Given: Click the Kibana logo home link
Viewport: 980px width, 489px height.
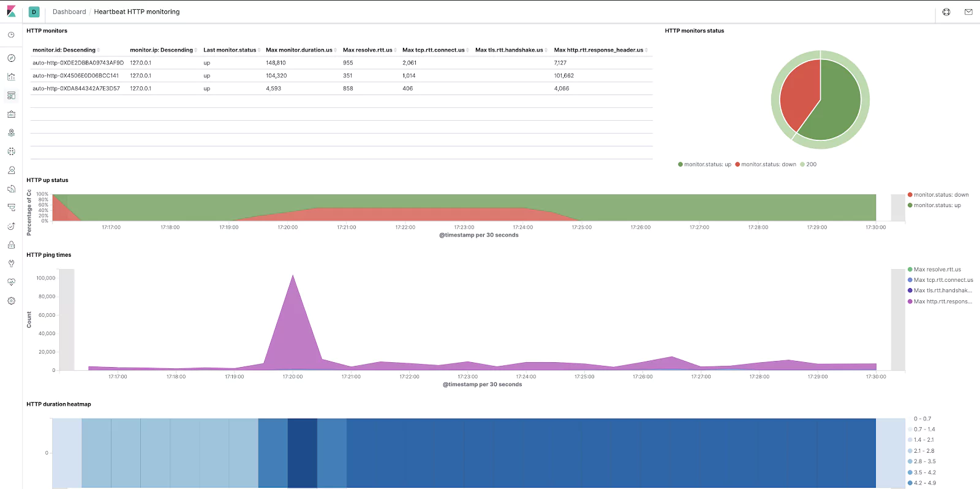Looking at the screenshot, I should [11, 12].
